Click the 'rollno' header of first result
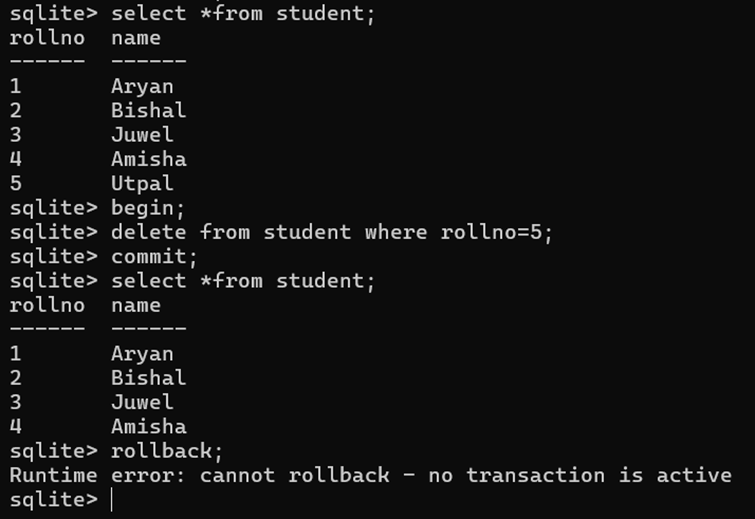 [x=47, y=38]
